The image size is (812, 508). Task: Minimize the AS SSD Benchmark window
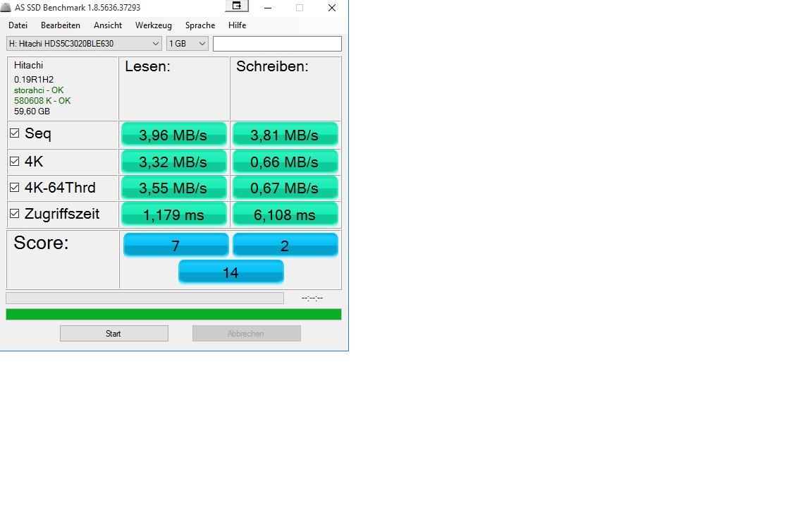pos(268,8)
